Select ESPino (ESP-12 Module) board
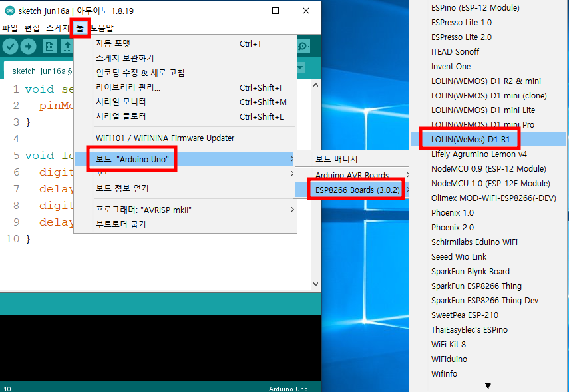The width and height of the screenshot is (569, 392). 488,7
